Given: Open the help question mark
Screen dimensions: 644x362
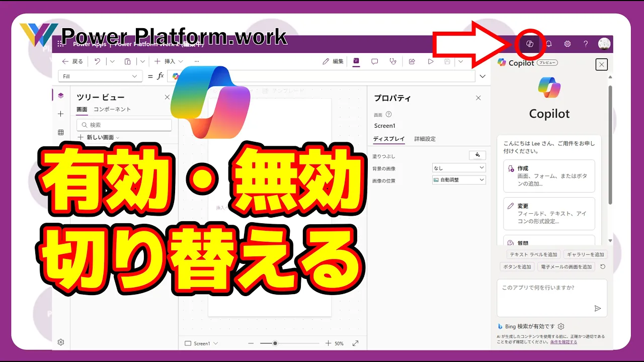Looking at the screenshot, I should [x=586, y=44].
